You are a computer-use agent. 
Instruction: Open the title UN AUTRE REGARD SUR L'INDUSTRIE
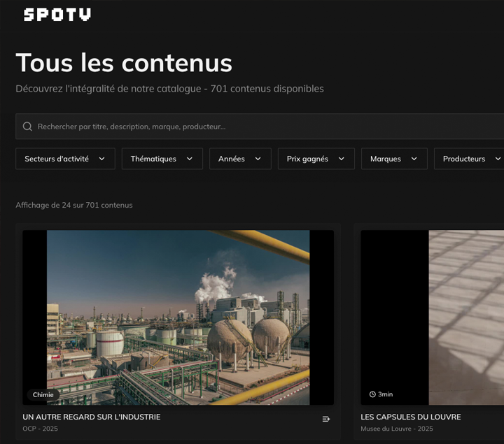pyautogui.click(x=92, y=417)
